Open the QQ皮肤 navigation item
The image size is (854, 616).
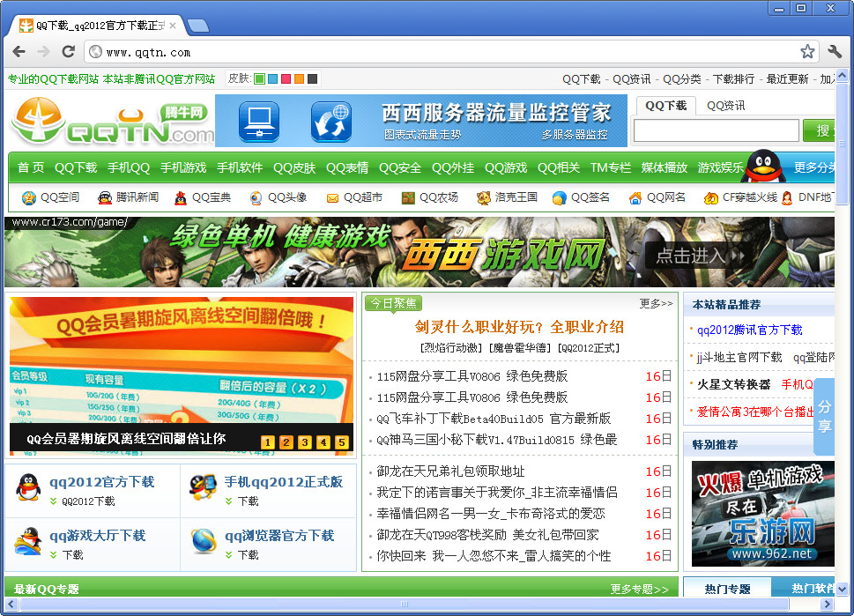coord(294,167)
